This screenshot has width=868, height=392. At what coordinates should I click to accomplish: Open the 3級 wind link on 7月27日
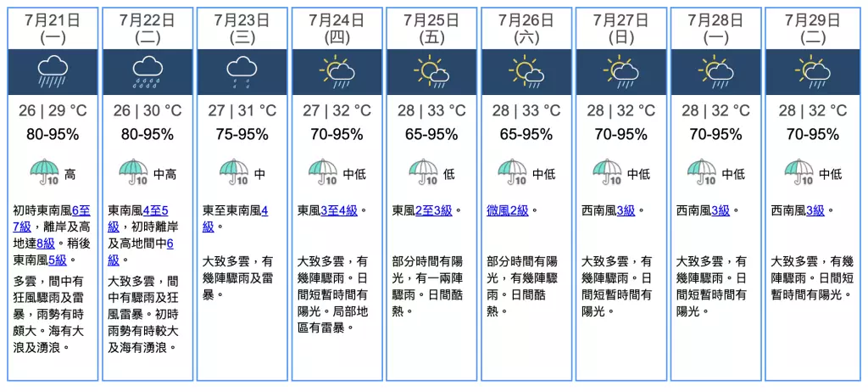click(626, 210)
